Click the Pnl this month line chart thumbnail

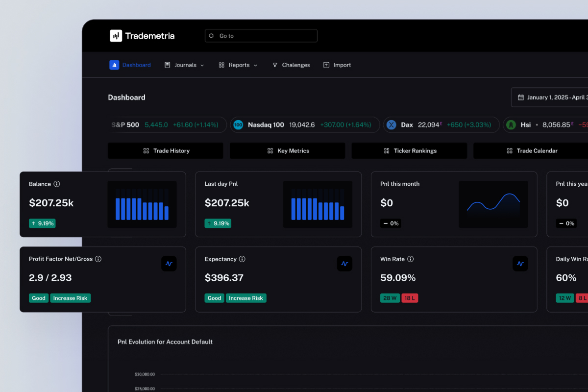pos(493,204)
